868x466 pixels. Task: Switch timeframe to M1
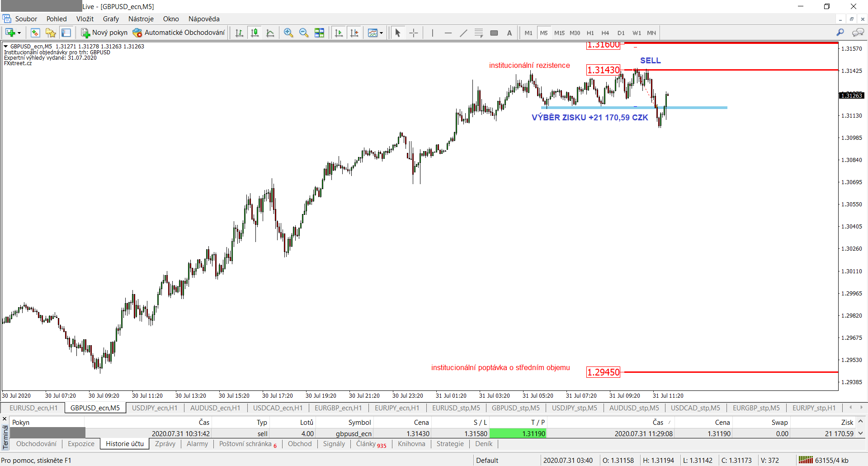tap(528, 33)
